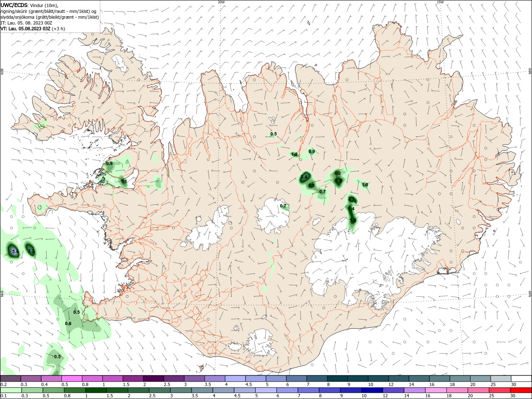The image size is (532, 399).
Task: Click the rain scale swatch starting at 0.5
Action: (x=53, y=390)
